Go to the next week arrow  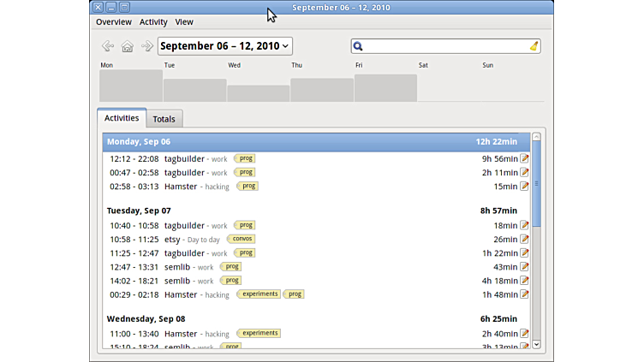click(x=146, y=46)
